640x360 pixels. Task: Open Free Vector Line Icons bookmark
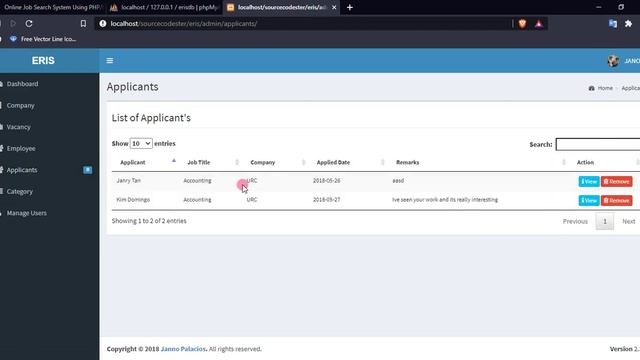coord(43,39)
